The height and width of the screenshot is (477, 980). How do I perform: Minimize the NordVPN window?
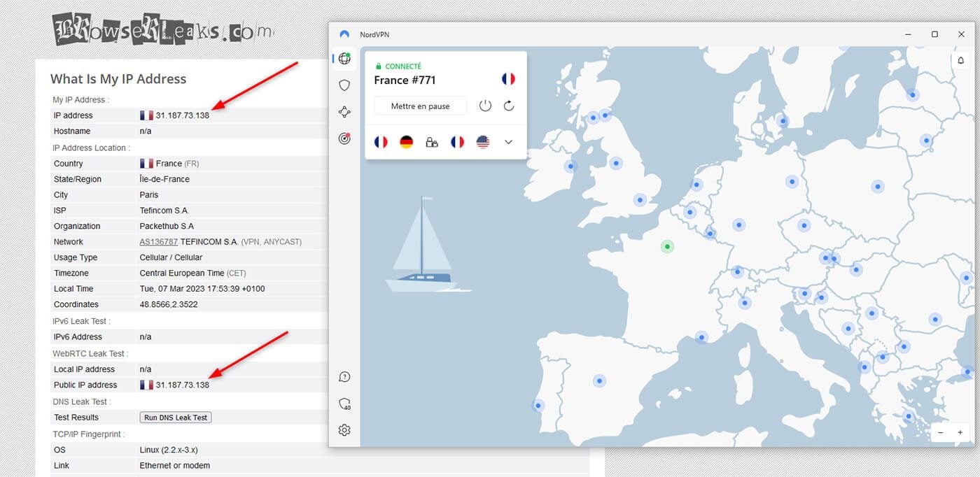(907, 34)
